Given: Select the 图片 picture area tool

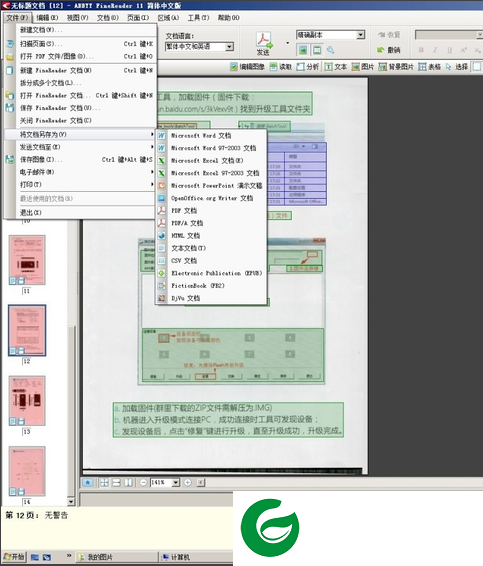Looking at the screenshot, I should [x=363, y=67].
